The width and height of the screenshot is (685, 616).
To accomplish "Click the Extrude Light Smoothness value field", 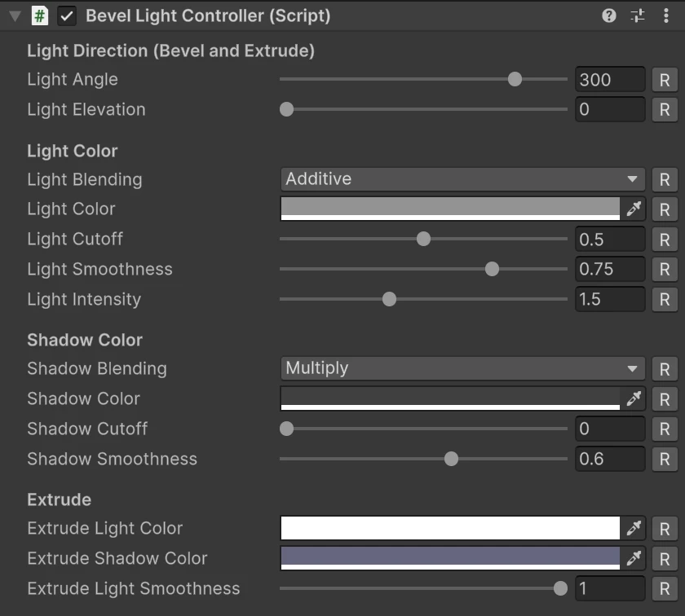I will point(610,588).
